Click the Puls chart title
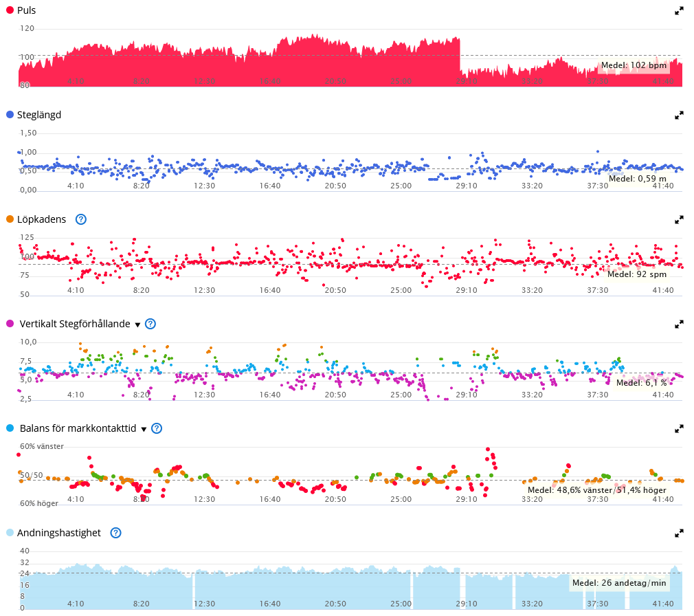The image size is (694, 616). 26,10
